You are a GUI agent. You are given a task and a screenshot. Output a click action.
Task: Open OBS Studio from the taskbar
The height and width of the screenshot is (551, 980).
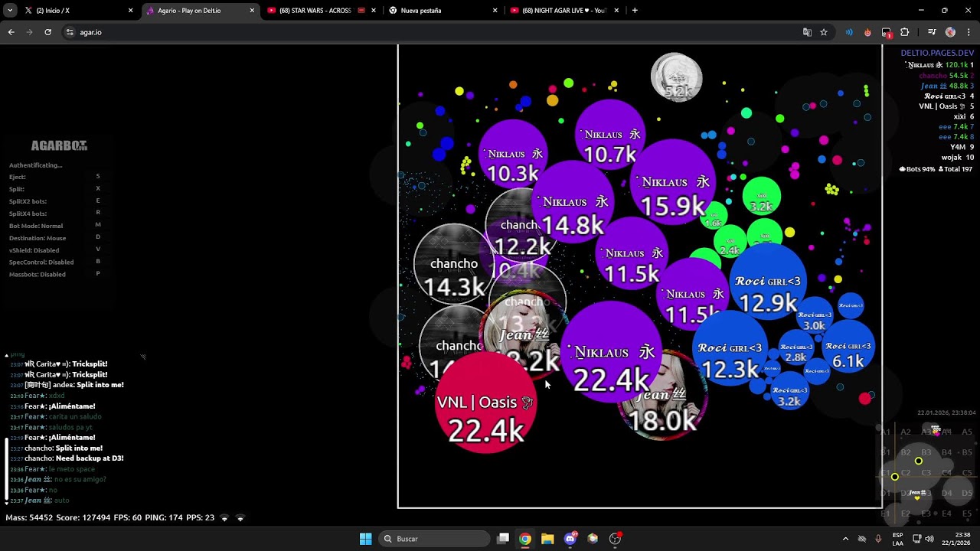tap(615, 539)
